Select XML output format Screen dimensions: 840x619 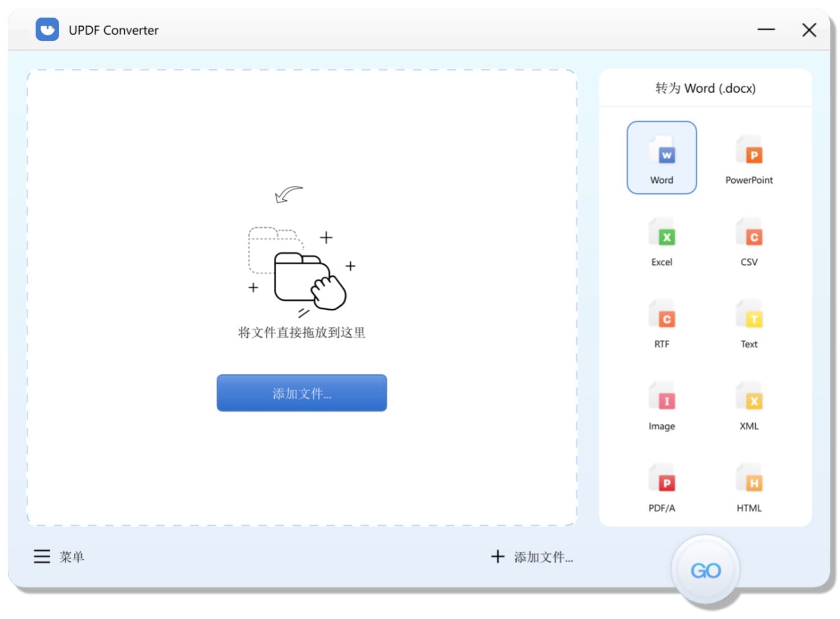pyautogui.click(x=748, y=405)
